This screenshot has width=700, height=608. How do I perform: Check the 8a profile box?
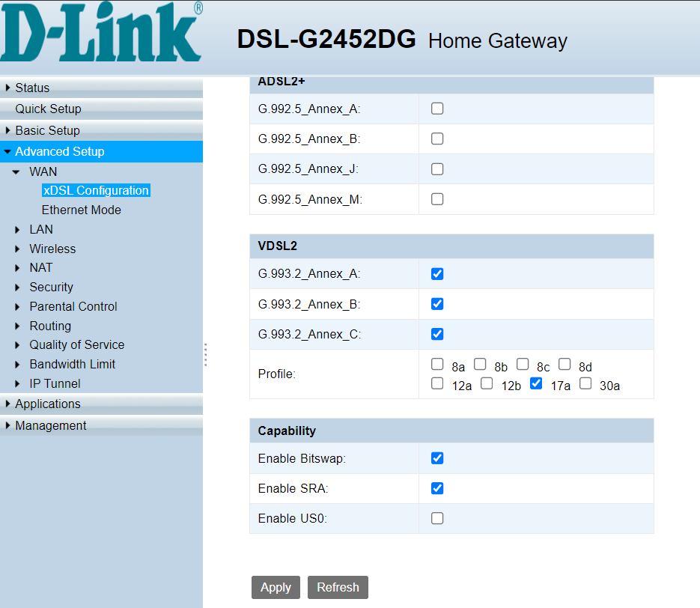click(437, 364)
